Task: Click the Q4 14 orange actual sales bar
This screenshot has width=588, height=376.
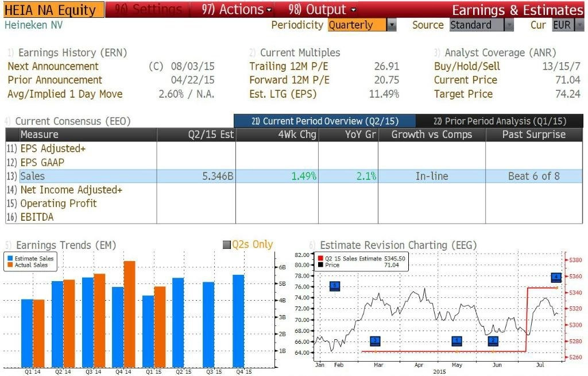Action: [x=129, y=314]
